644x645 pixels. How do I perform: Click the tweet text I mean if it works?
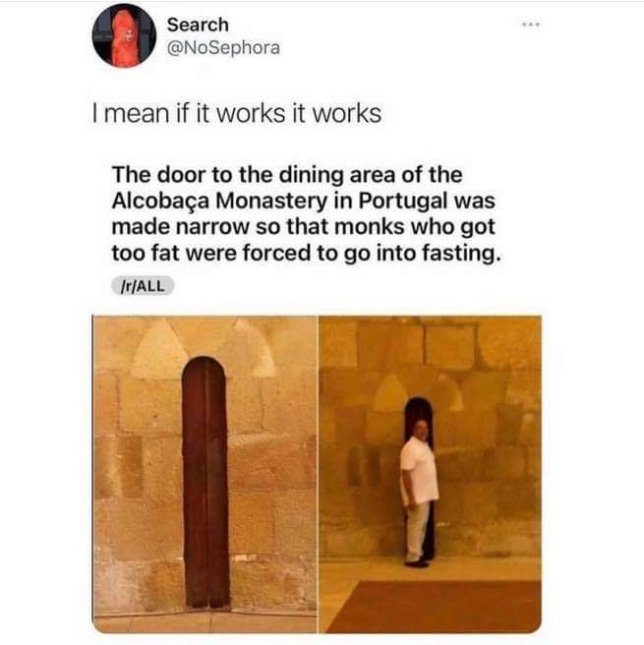[237, 113]
